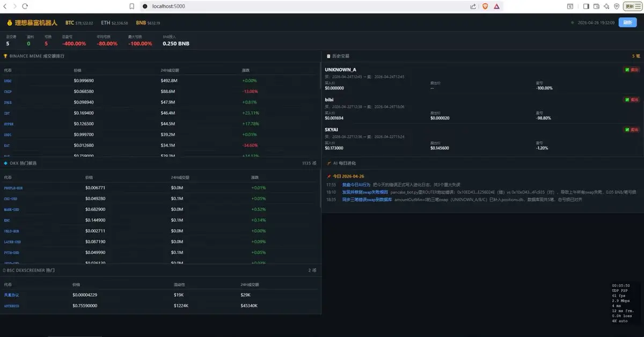Open the HYPER token link
644x337 pixels.
click(8, 124)
